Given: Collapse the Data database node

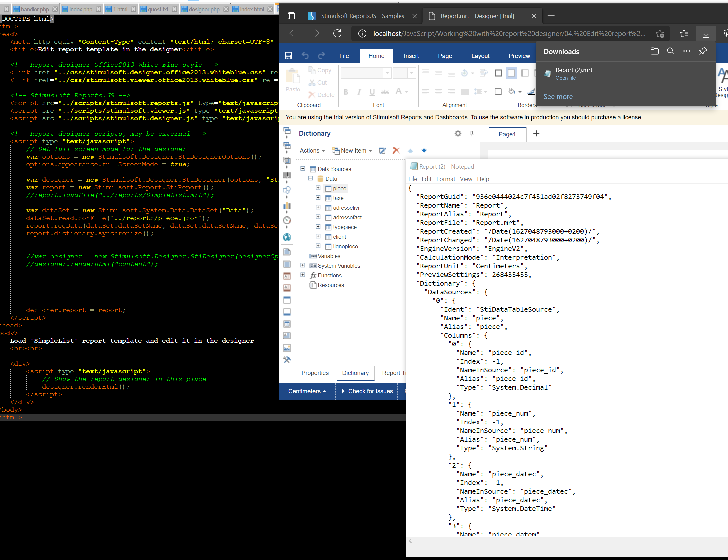Looking at the screenshot, I should click(310, 178).
